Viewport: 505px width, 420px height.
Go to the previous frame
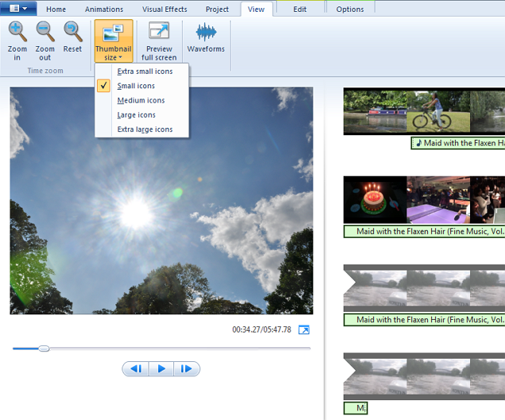pyautogui.click(x=135, y=368)
